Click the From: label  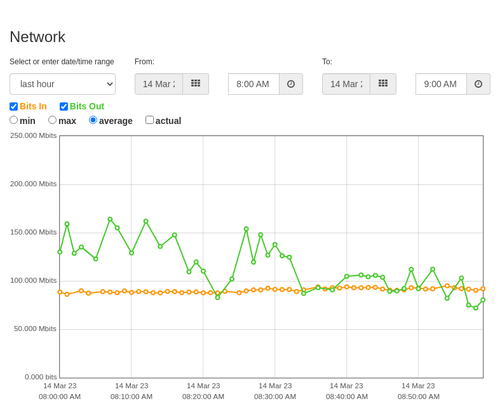click(144, 62)
